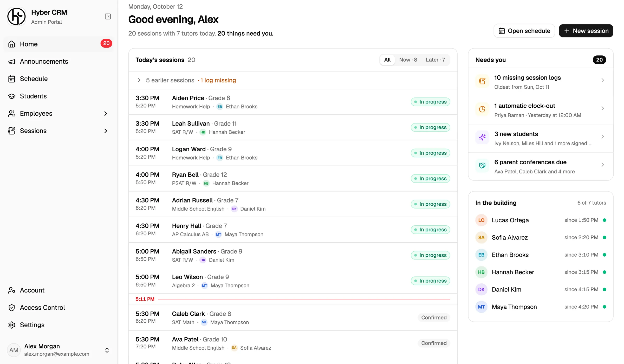Screen dimensions: 624x364
Task: Open Ava Patel's Confirmed status badge
Action: point(434,343)
